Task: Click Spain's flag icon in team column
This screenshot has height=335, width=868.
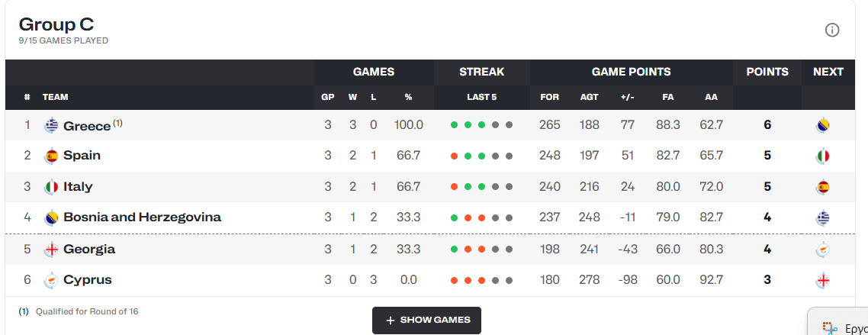Action: (51, 156)
